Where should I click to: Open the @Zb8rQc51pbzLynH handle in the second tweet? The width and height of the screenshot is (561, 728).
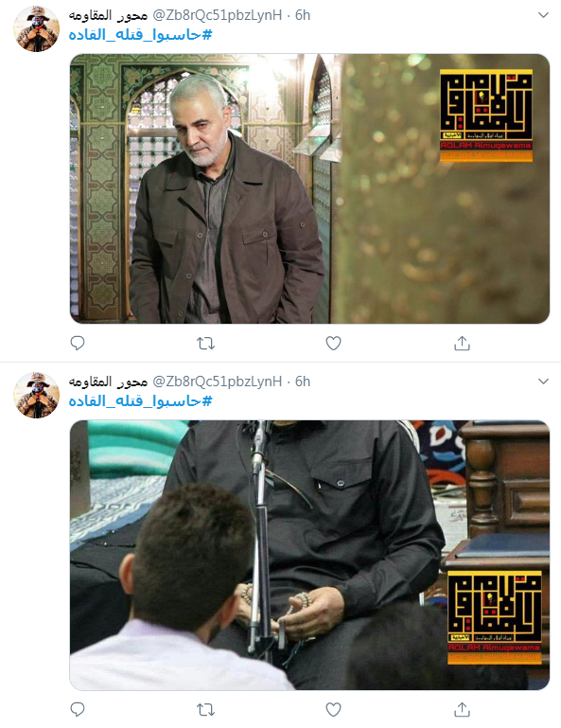click(218, 382)
